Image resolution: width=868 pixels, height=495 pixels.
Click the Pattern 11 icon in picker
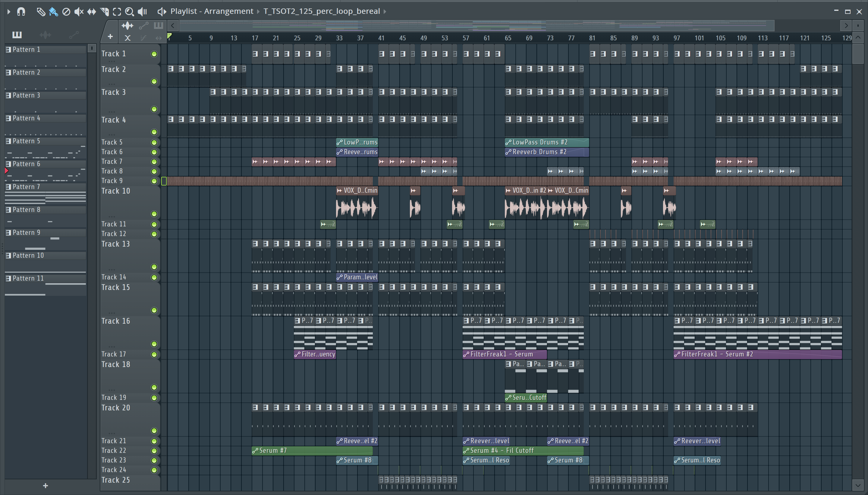[8, 279]
